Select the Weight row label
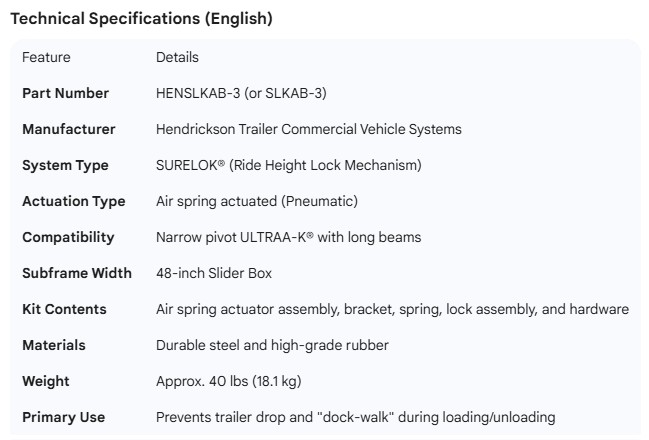 (x=46, y=381)
